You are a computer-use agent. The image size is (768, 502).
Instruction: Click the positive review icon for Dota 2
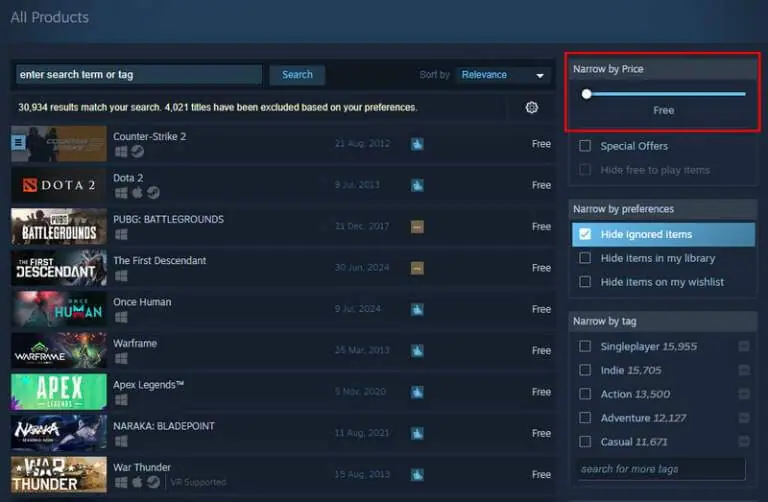(417, 185)
